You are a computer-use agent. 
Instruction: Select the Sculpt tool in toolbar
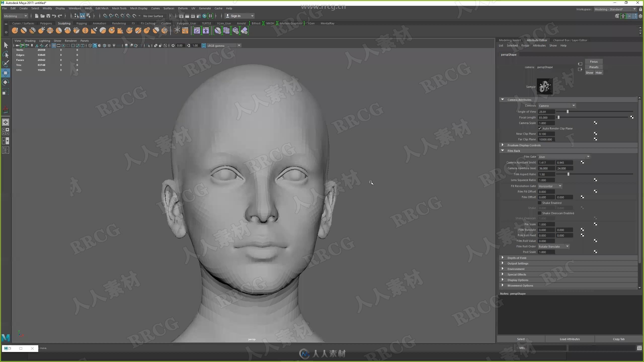click(x=15, y=30)
